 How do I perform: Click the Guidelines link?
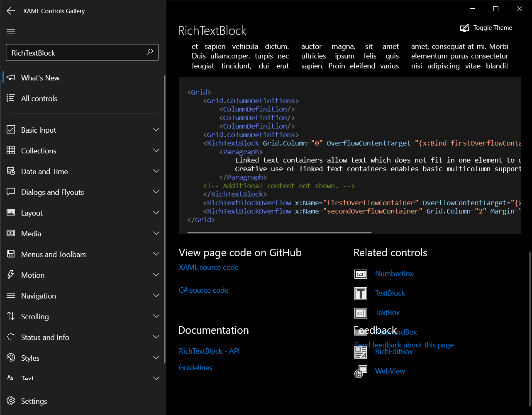[x=195, y=367]
